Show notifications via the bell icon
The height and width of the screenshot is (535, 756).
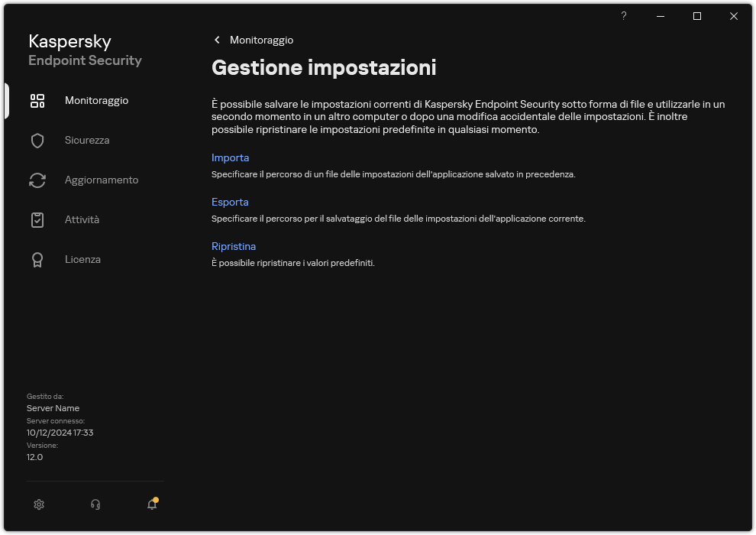[x=150, y=504]
